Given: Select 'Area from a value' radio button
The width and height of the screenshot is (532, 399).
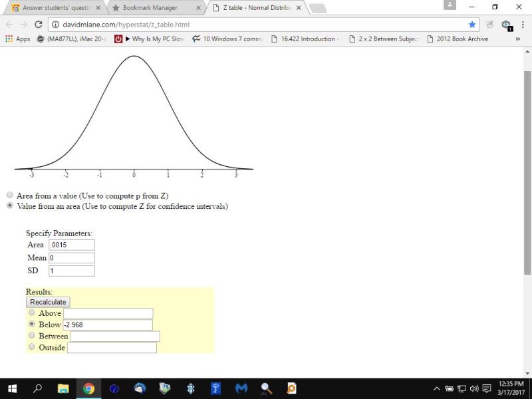Looking at the screenshot, I should click(x=10, y=195).
